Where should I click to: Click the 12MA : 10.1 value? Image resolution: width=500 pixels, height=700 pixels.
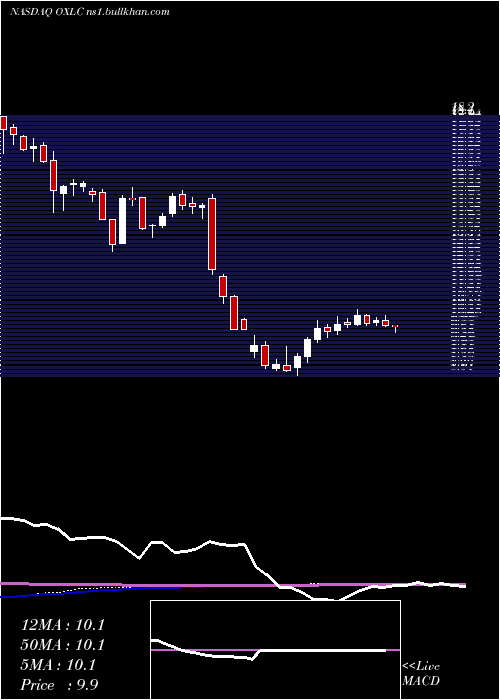tap(62, 625)
